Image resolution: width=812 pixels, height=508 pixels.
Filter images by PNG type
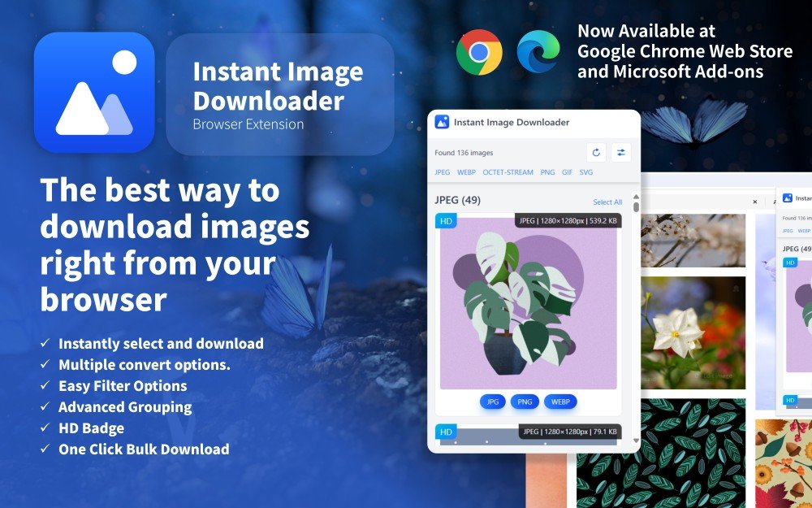(547, 172)
